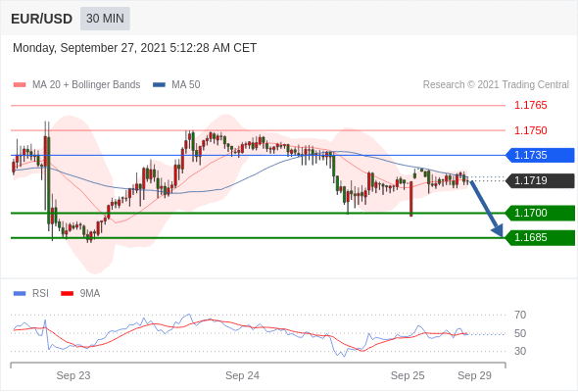The height and width of the screenshot is (392, 578).
Task: Click the RSI 50 level label
Action: point(520,333)
